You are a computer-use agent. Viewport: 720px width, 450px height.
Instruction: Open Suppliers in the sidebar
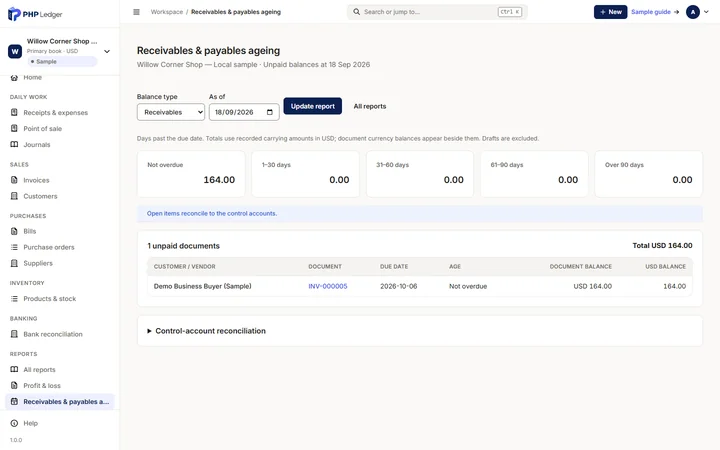click(x=38, y=263)
